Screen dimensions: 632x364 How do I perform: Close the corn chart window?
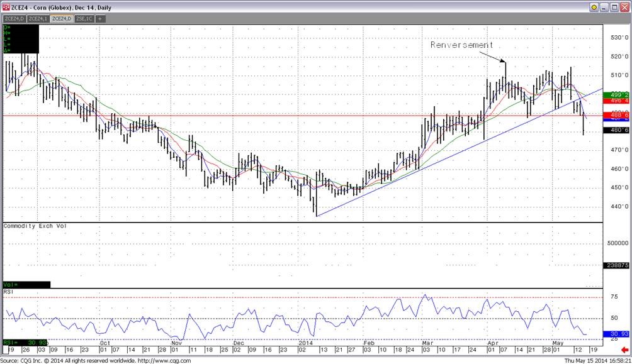tap(624, 7)
